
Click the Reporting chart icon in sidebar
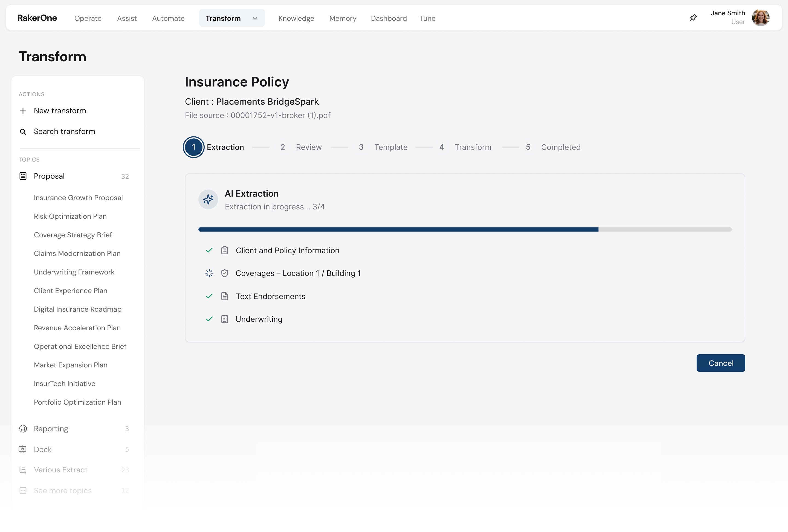click(22, 428)
